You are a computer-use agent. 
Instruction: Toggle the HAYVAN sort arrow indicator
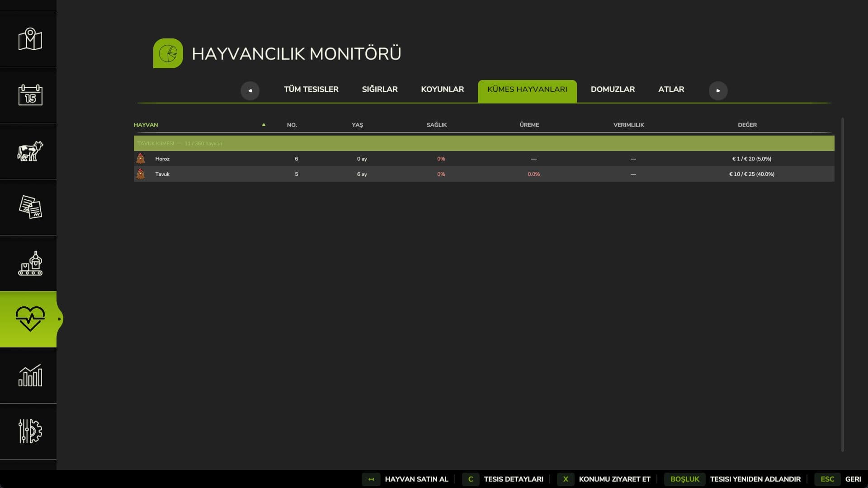click(x=264, y=125)
